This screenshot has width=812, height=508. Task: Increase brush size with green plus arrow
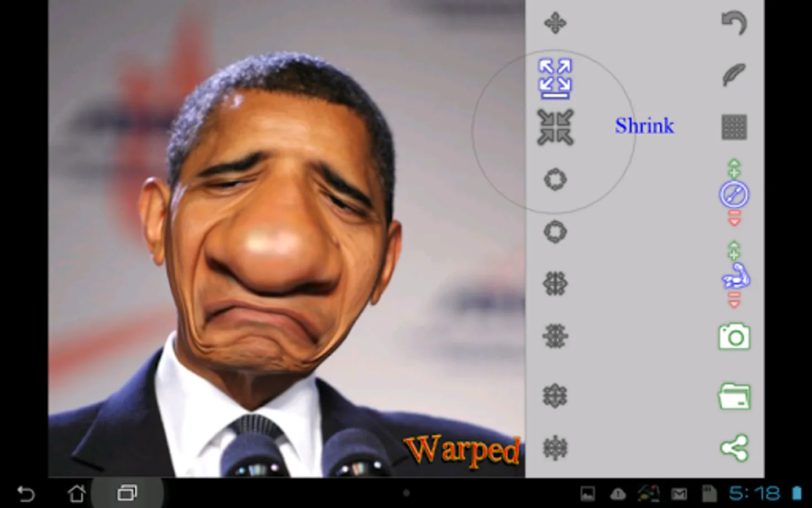pyautogui.click(x=734, y=169)
